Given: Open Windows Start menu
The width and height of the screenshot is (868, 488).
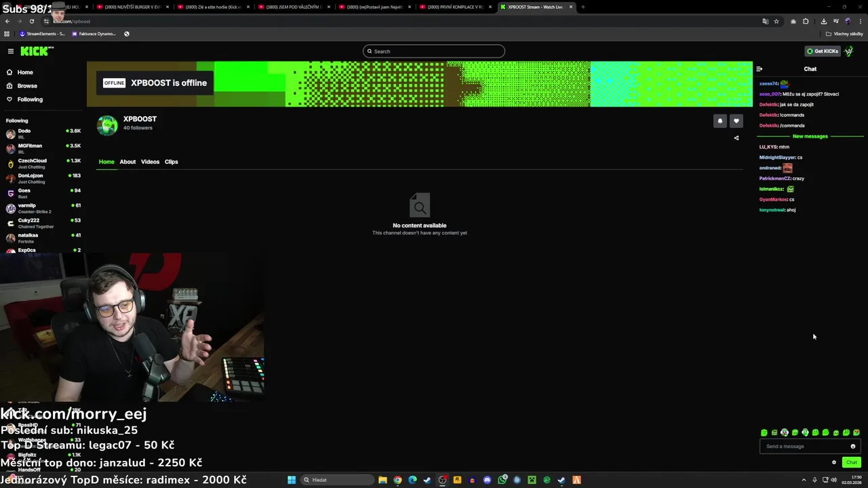Looking at the screenshot, I should [x=291, y=480].
